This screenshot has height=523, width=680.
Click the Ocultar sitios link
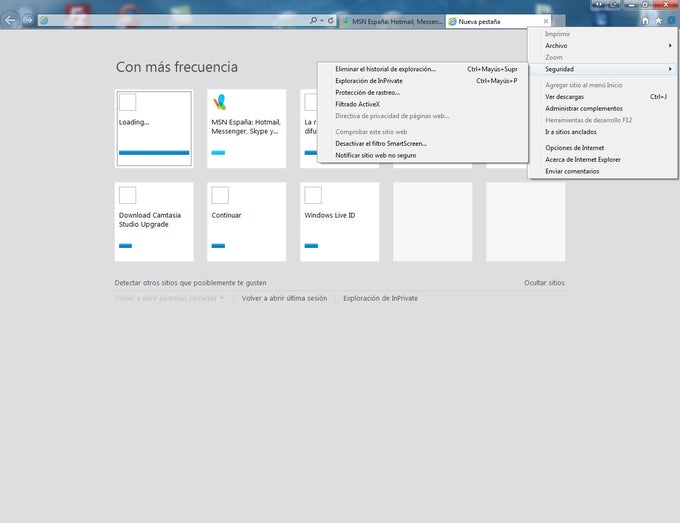tap(544, 283)
